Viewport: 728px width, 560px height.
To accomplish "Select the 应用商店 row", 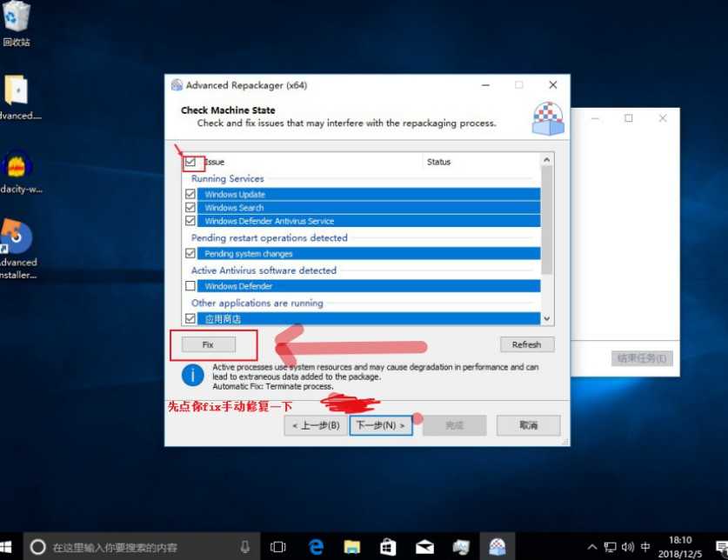I will [x=369, y=318].
